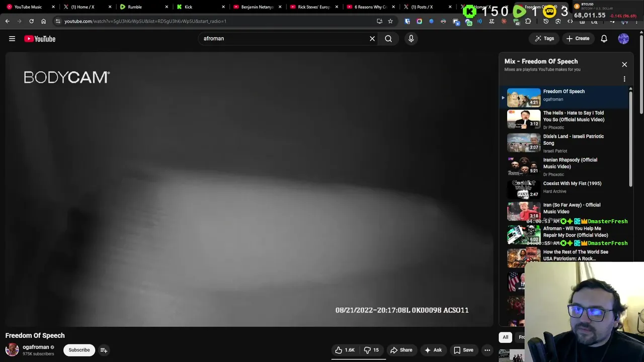Screen dimensions: 644x362
Task: Play Freedom Of Speech in the mix list
Action: pos(565,97)
